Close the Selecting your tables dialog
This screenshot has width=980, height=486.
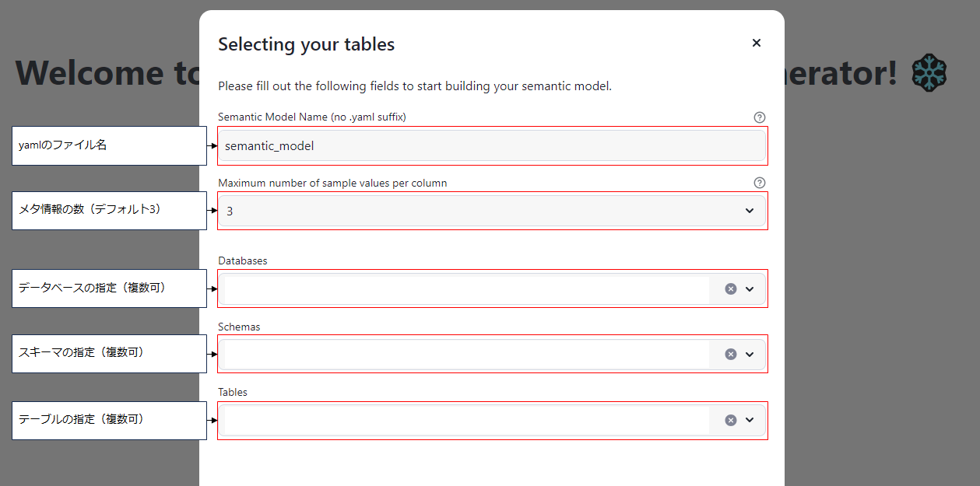click(756, 44)
